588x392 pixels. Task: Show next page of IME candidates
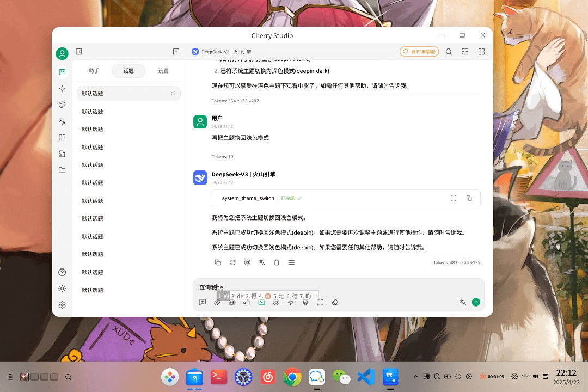point(316,296)
